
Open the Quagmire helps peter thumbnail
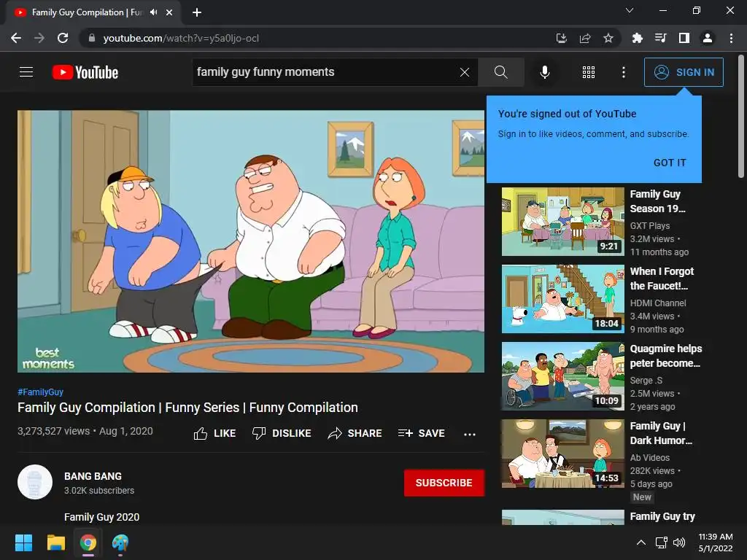pos(562,376)
